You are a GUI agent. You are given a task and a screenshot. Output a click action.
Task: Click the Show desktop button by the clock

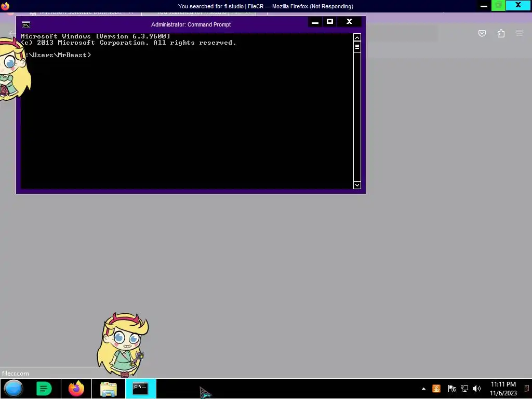(527, 389)
